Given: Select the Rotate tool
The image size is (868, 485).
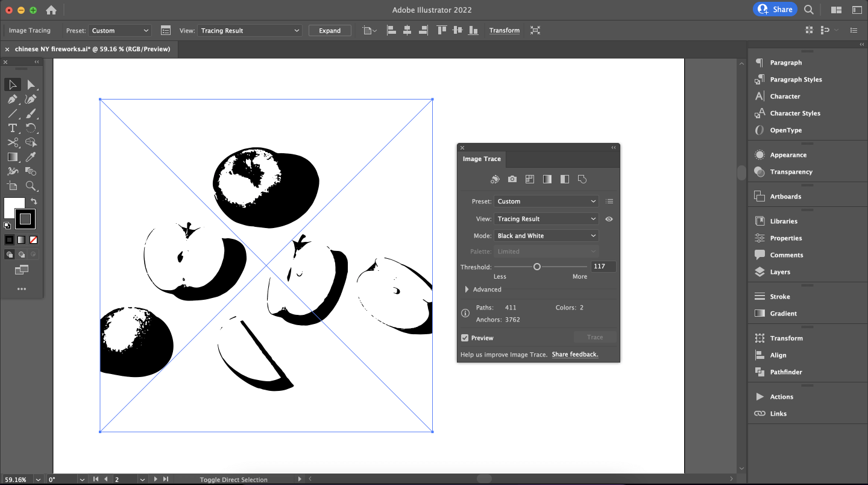Looking at the screenshot, I should point(31,128).
